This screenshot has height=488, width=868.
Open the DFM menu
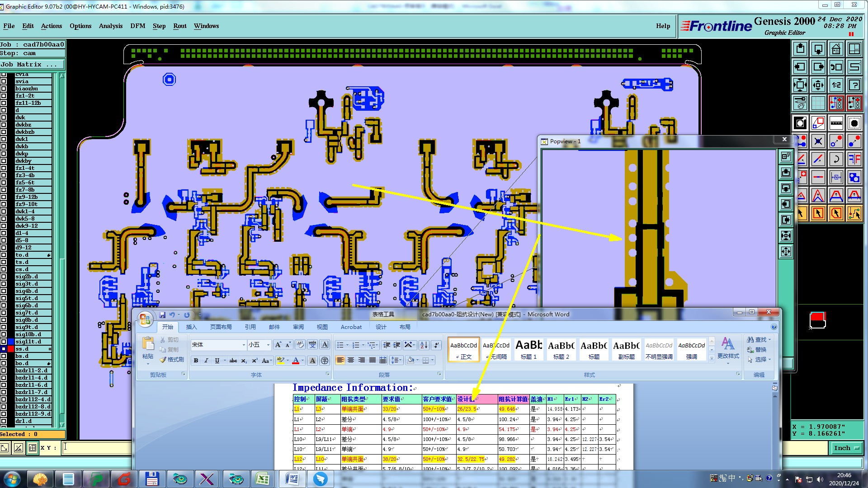(137, 26)
